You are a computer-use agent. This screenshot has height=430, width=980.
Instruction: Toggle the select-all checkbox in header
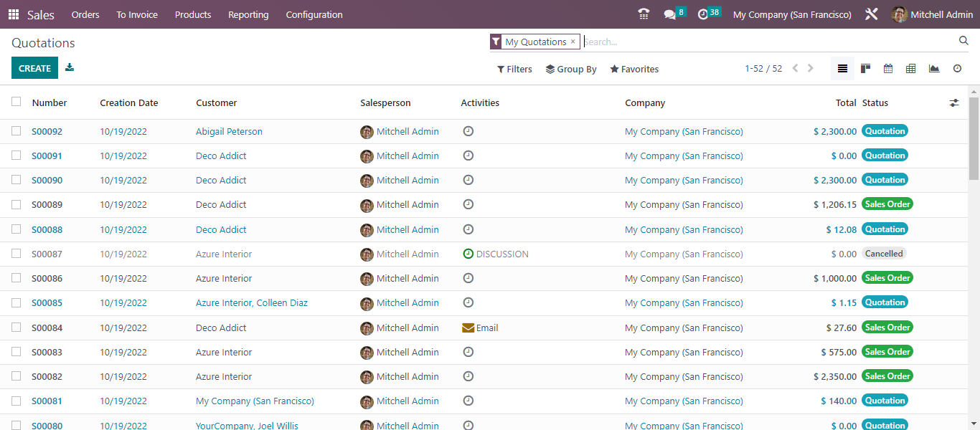tap(17, 102)
